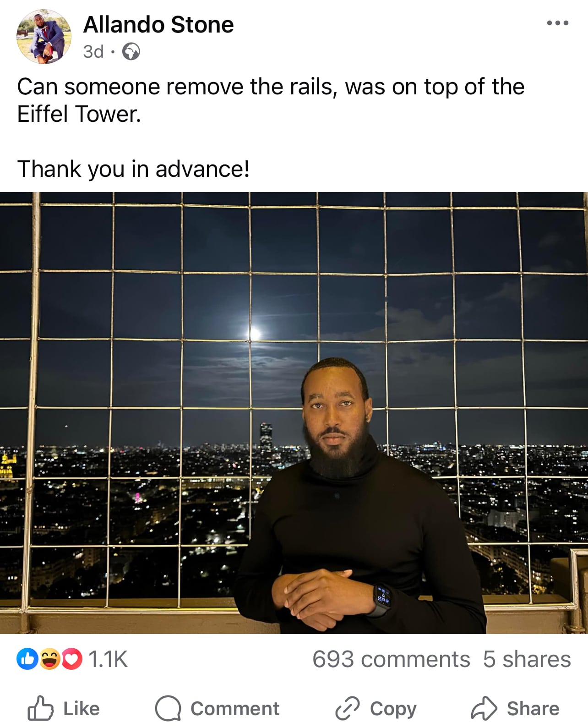Open Allando Stone's profile name link
The width and height of the screenshot is (588, 728).
[158, 25]
